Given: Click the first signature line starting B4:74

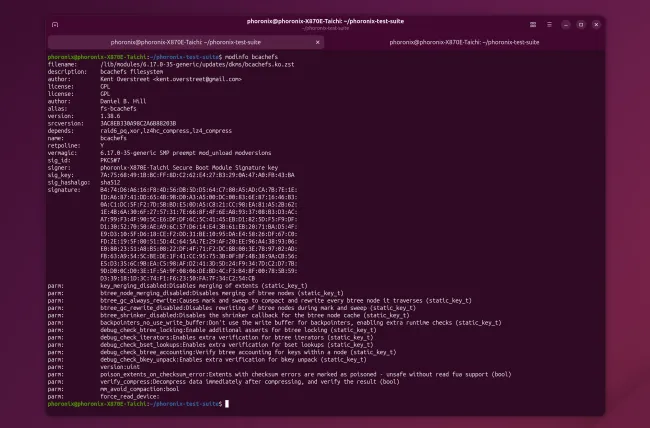Looking at the screenshot, I should 199,190.
